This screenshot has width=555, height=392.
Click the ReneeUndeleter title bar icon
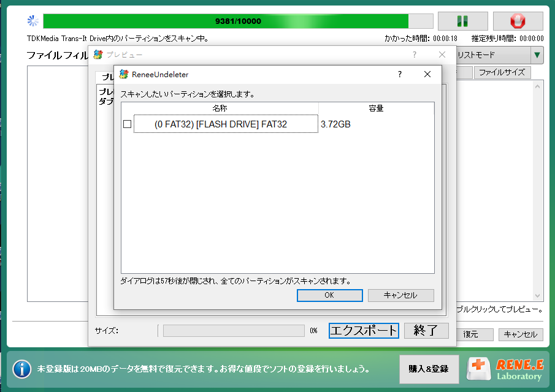point(123,74)
